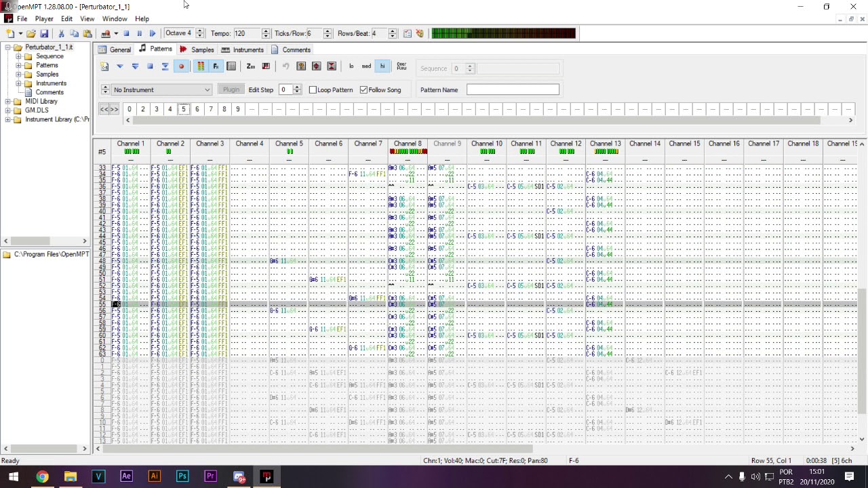Switch to the Samples tab

tap(197, 49)
